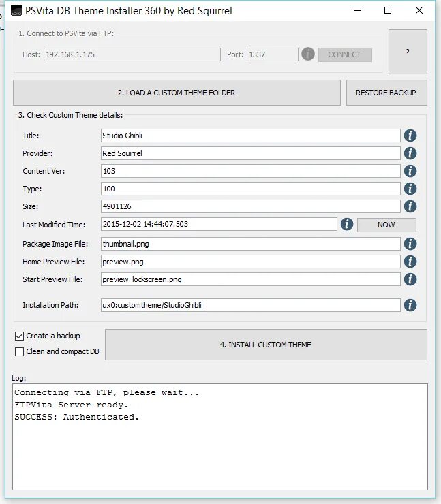Click the Size field showing 4901126

[251, 206]
